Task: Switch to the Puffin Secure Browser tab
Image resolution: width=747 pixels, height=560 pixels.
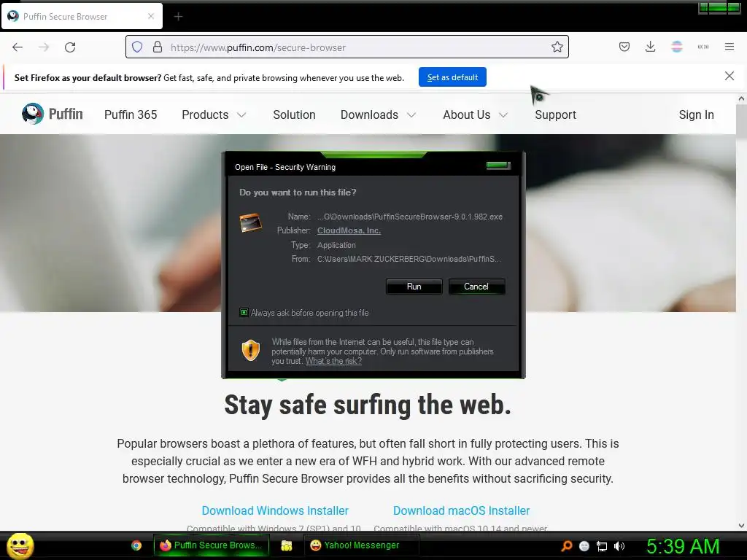Action: pyautogui.click(x=82, y=17)
